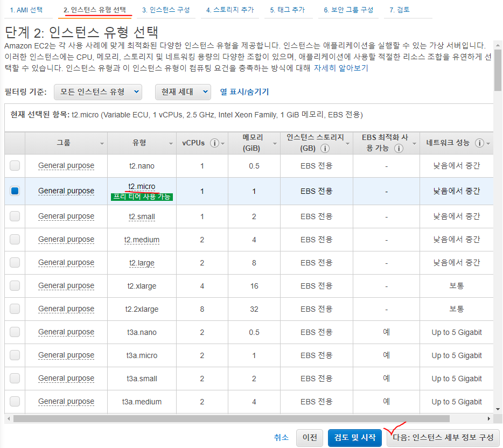Open the 네트워크 성능 column sort arrow
This screenshot has width=503, height=448.
pyautogui.click(x=488, y=144)
